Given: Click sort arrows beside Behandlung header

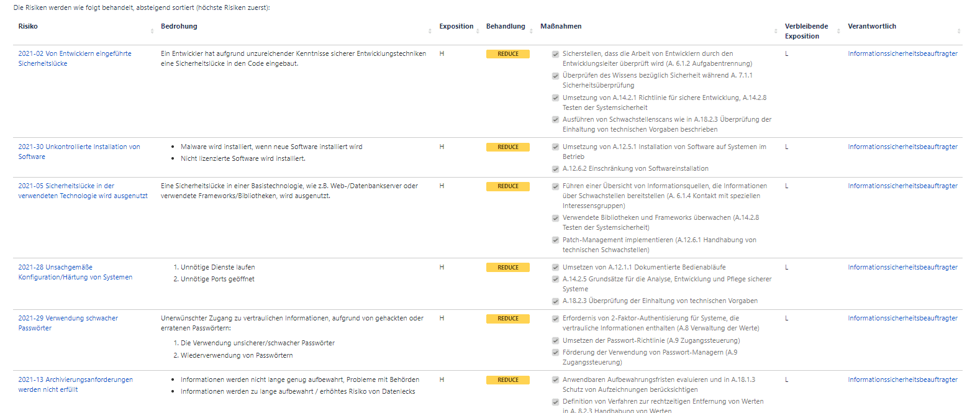Looking at the screenshot, I should 532,31.
